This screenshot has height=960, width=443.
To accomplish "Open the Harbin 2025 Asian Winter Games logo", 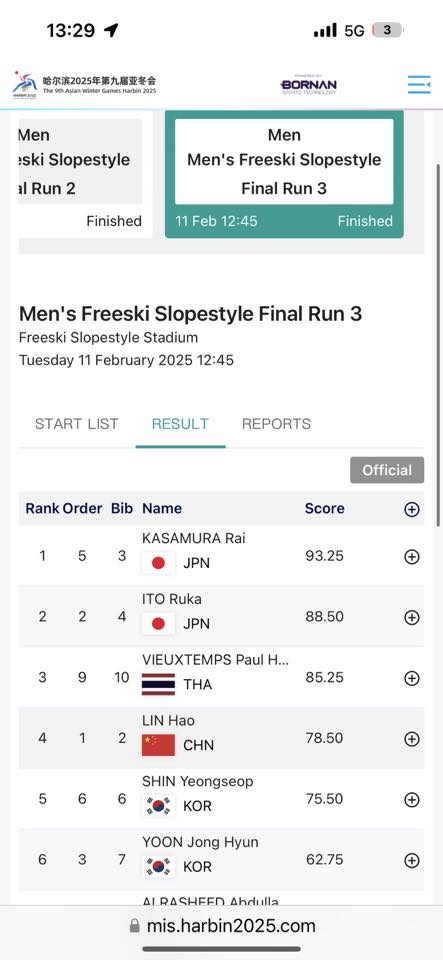I will (84, 84).
